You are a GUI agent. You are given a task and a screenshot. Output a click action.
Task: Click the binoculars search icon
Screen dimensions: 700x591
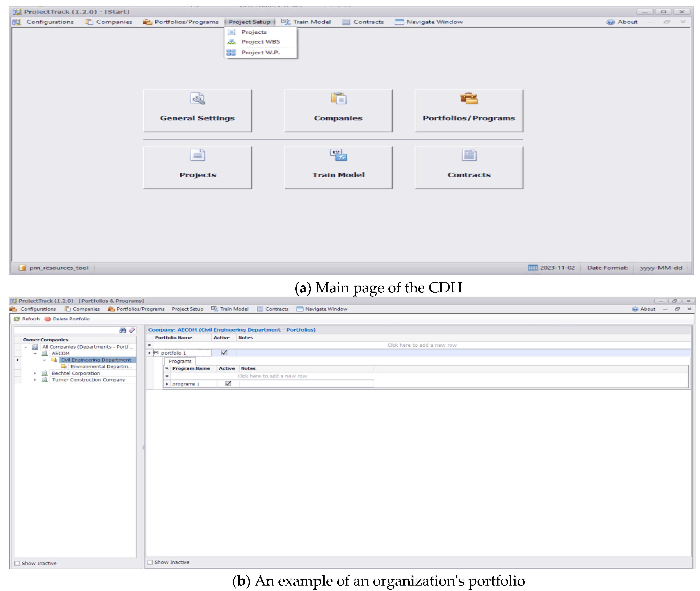pyautogui.click(x=123, y=330)
